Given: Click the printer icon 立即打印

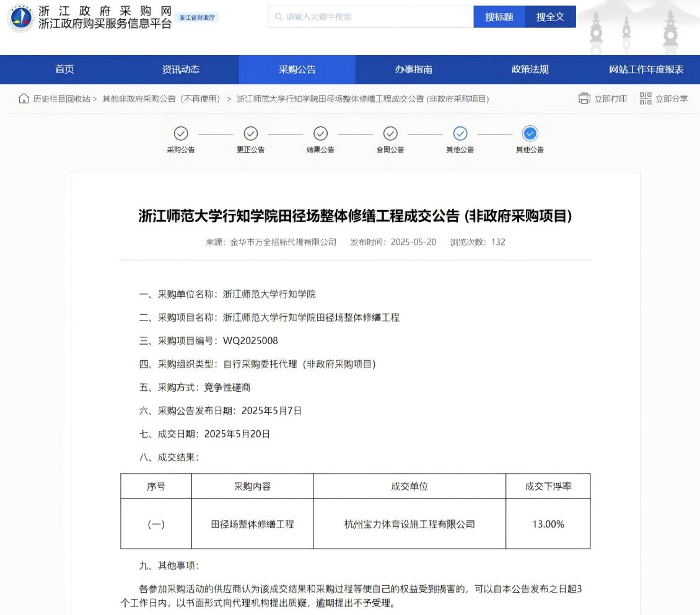Looking at the screenshot, I should click(x=584, y=99).
